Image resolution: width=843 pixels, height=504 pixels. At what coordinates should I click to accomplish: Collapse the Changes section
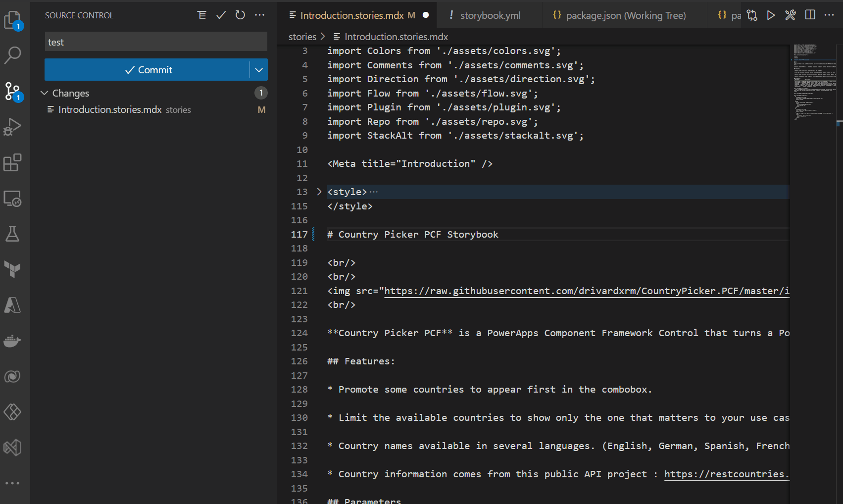pos(45,93)
